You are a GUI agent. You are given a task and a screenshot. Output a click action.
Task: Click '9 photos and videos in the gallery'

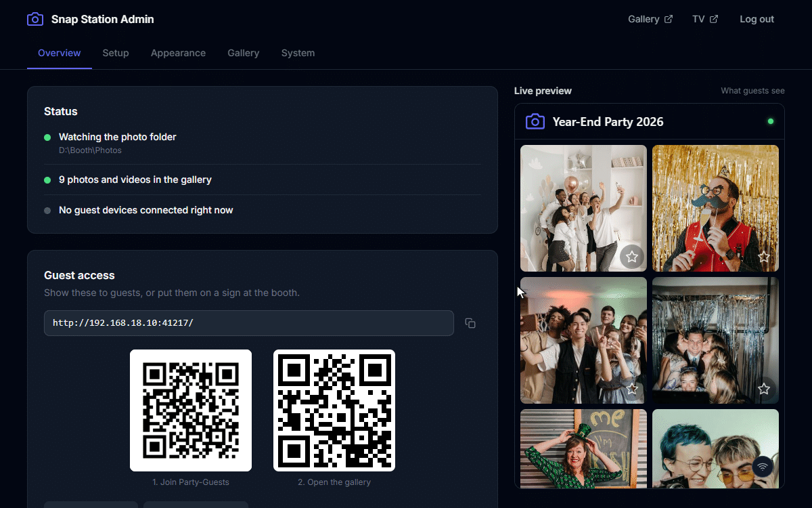pyautogui.click(x=135, y=179)
